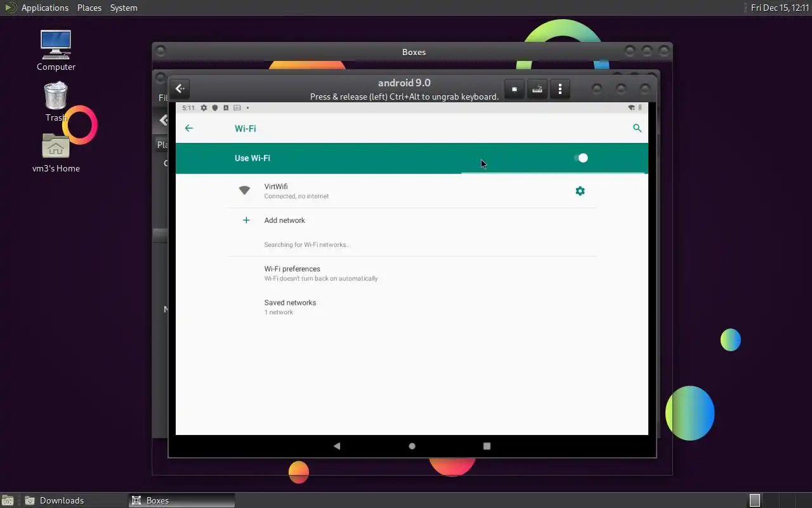The height and width of the screenshot is (508, 812).
Task: Select the VirtWifi connected network
Action: point(412,191)
